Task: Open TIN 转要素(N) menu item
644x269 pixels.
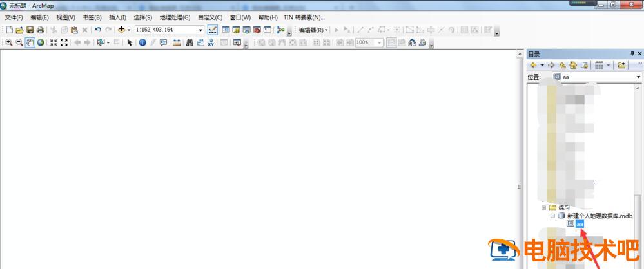Action: pos(304,17)
